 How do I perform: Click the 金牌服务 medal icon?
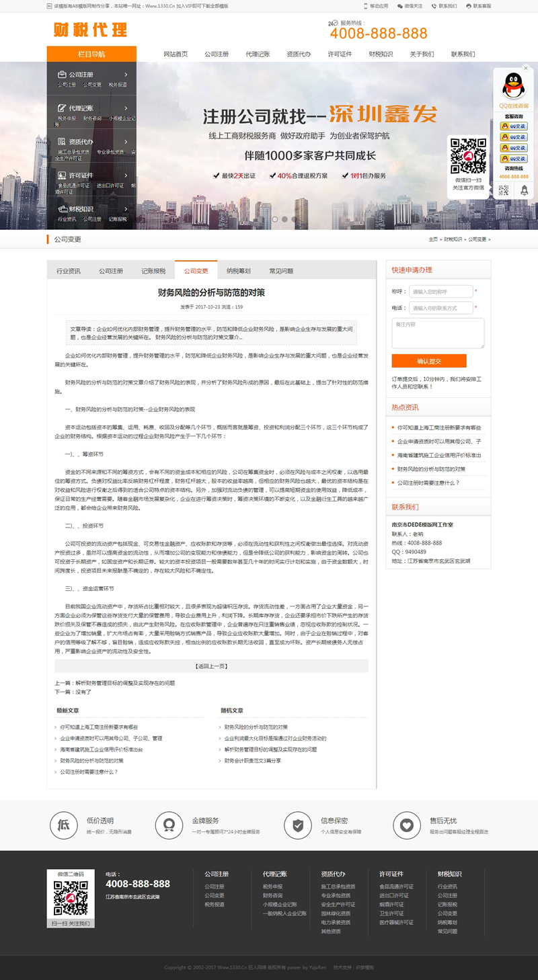click(169, 825)
